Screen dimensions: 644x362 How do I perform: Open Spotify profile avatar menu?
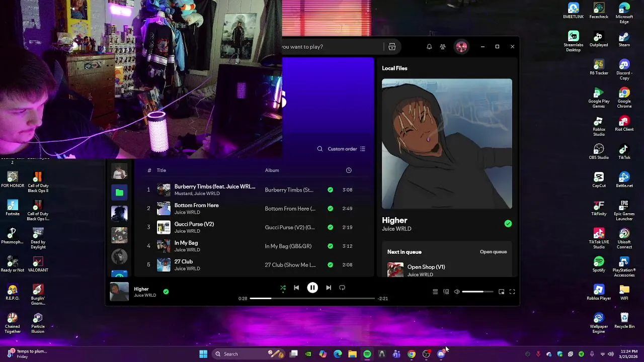461,47
